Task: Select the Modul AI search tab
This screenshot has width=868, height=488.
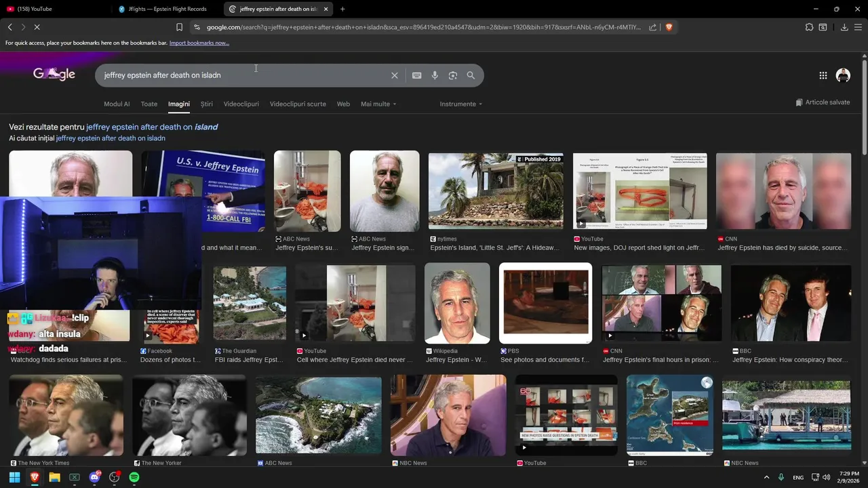Action: point(117,104)
